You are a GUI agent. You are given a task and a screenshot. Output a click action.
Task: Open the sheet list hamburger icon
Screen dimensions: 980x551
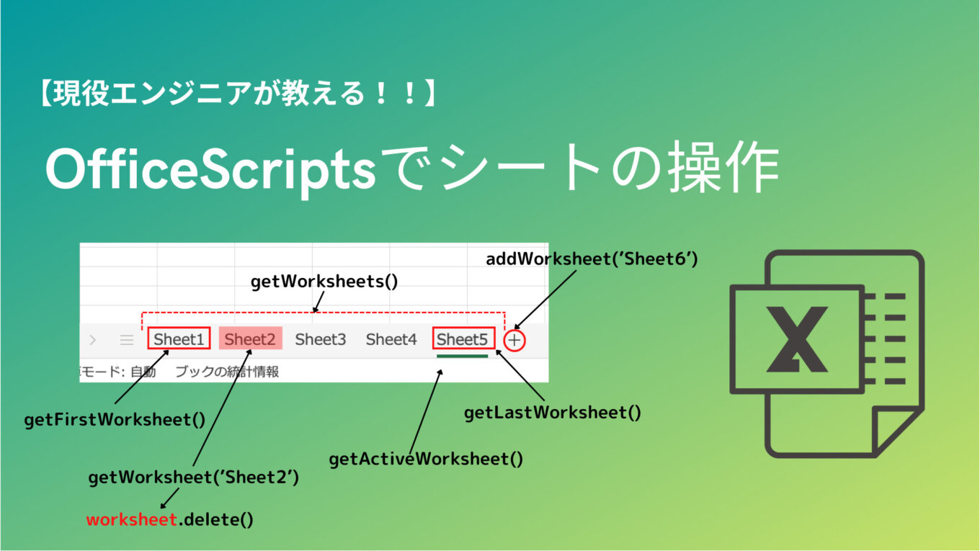click(x=127, y=339)
